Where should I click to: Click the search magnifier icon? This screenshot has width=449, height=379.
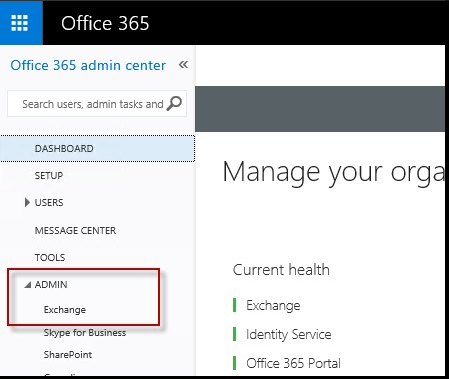click(x=174, y=103)
